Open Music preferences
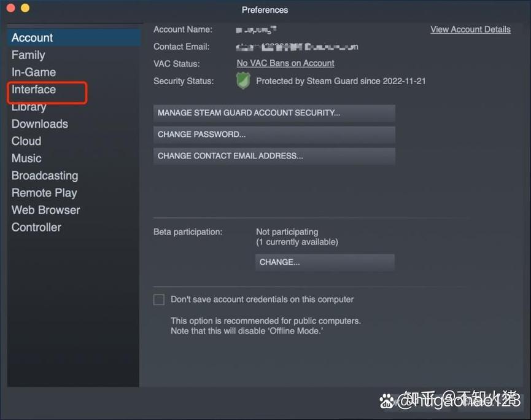The image size is (531, 420). coord(26,158)
